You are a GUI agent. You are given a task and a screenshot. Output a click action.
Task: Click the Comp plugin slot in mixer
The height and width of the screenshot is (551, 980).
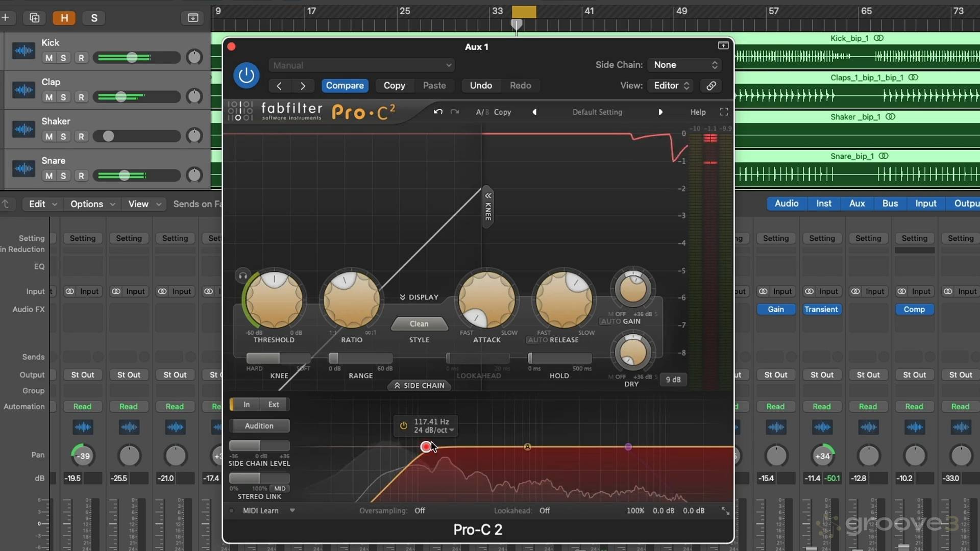click(914, 309)
